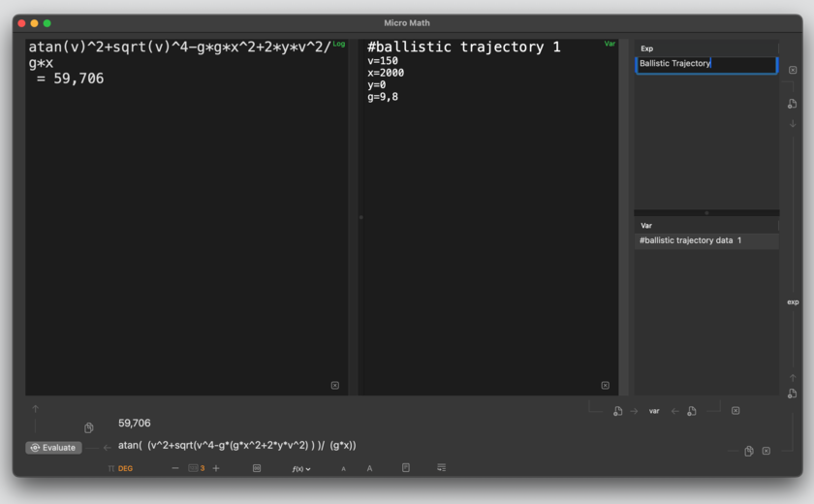
Task: Click the decimal precision 3 indicator
Action: coord(196,468)
